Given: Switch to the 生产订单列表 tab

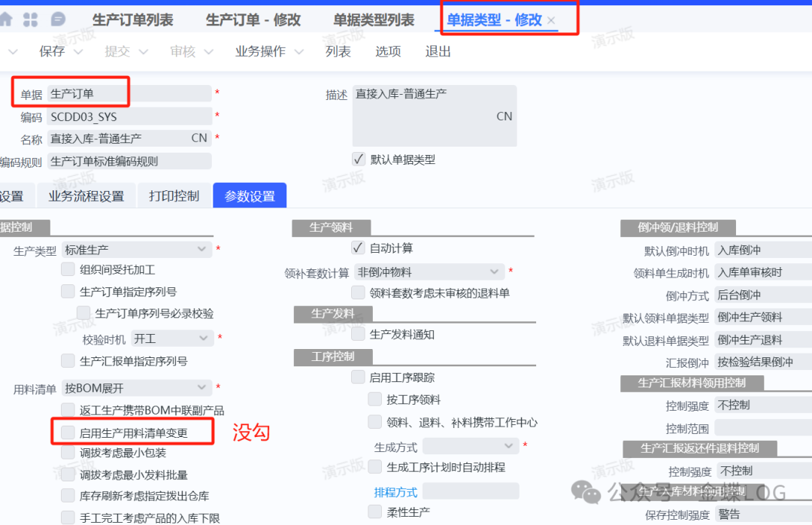Looking at the screenshot, I should point(132,20).
